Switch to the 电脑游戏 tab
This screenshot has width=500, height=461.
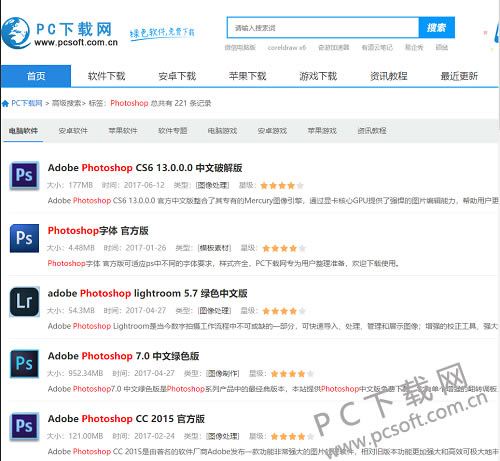222,131
